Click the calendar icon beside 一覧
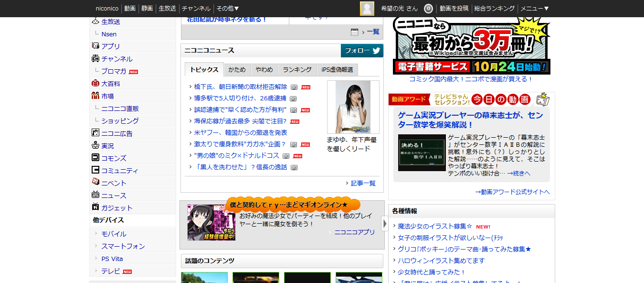This screenshot has height=283, width=644. pyautogui.click(x=354, y=32)
